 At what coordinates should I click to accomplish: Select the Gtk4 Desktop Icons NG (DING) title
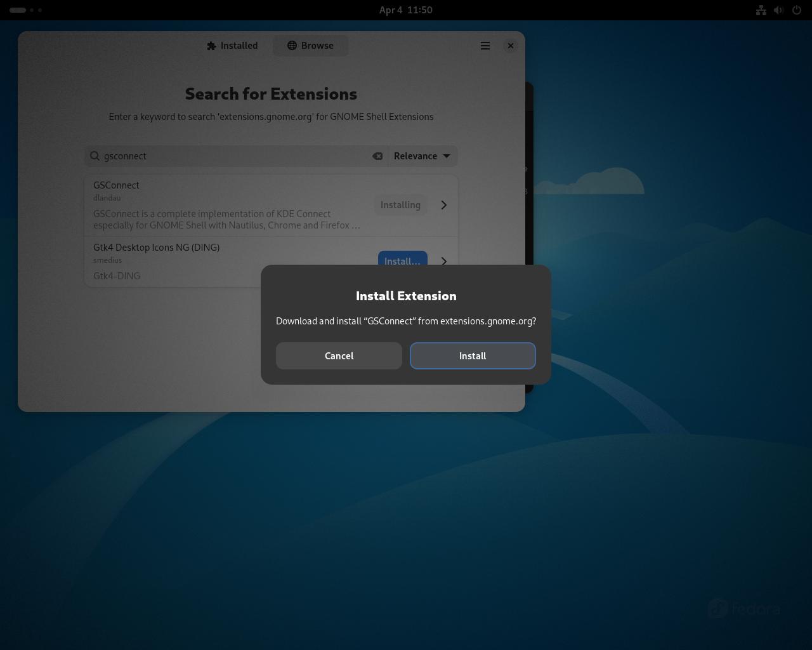pos(157,248)
